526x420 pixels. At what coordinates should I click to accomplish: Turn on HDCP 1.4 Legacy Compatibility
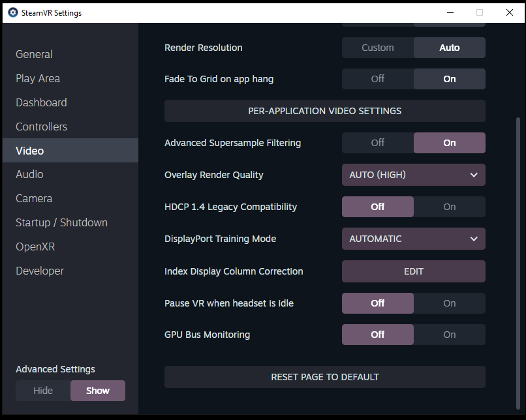tap(450, 207)
